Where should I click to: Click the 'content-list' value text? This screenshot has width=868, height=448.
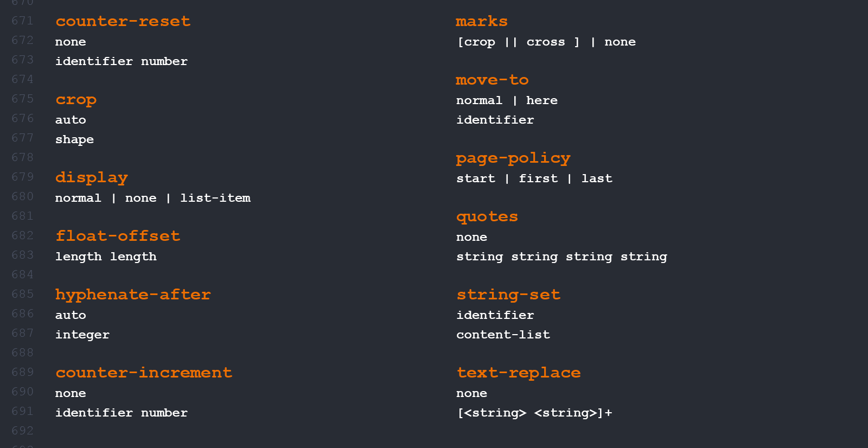[503, 335]
